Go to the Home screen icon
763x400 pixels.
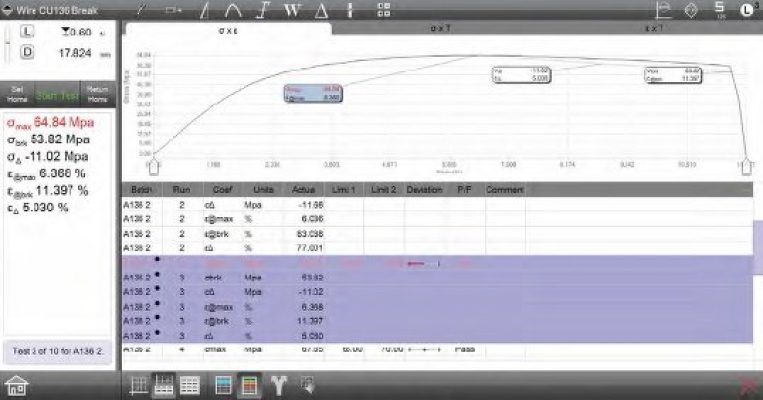pyautogui.click(x=16, y=387)
